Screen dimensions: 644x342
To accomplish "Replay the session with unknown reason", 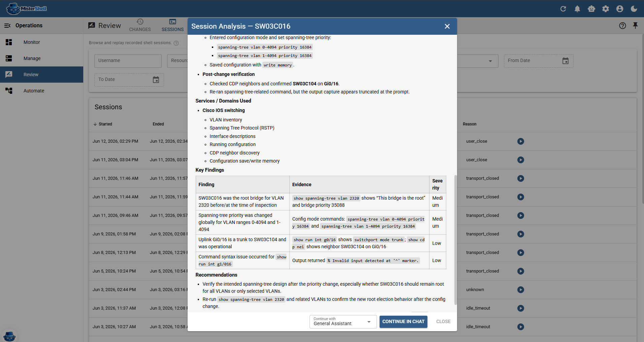I will (x=521, y=290).
